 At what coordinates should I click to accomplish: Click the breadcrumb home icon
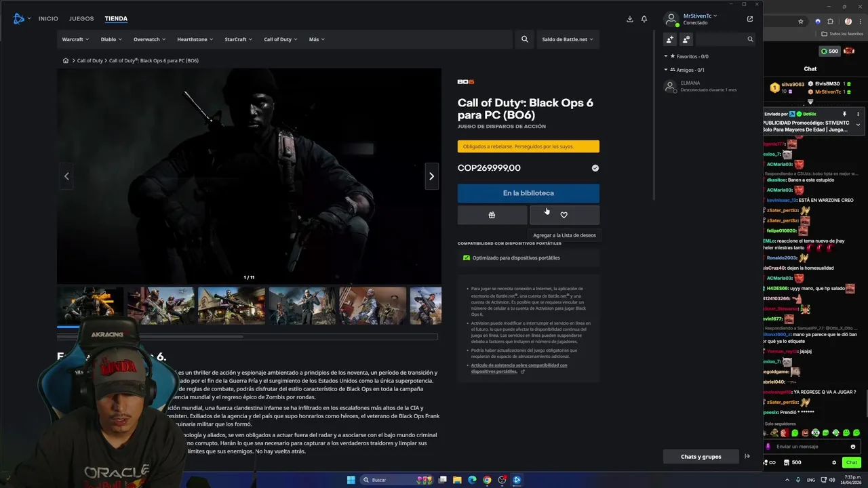[66, 61]
